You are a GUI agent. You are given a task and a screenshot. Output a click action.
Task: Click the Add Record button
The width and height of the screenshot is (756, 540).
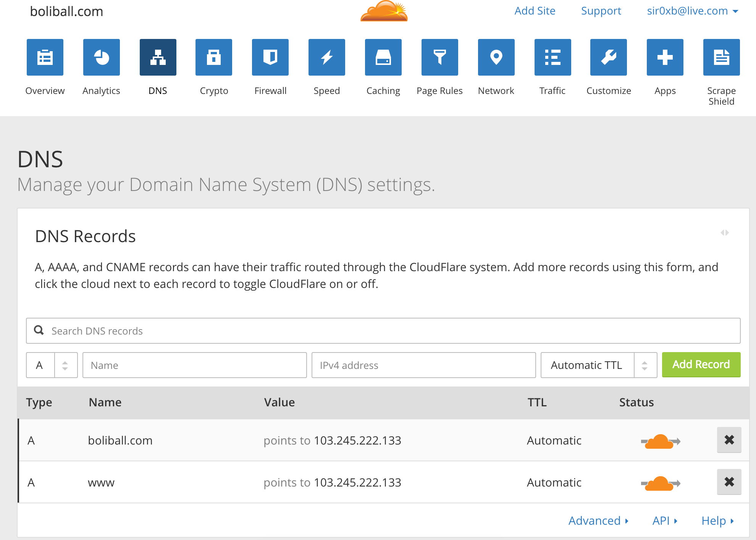[x=701, y=365]
